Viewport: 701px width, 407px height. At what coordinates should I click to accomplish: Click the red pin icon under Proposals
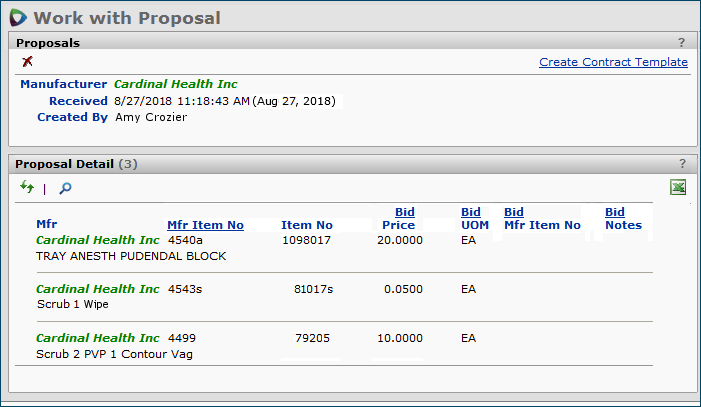[27, 62]
